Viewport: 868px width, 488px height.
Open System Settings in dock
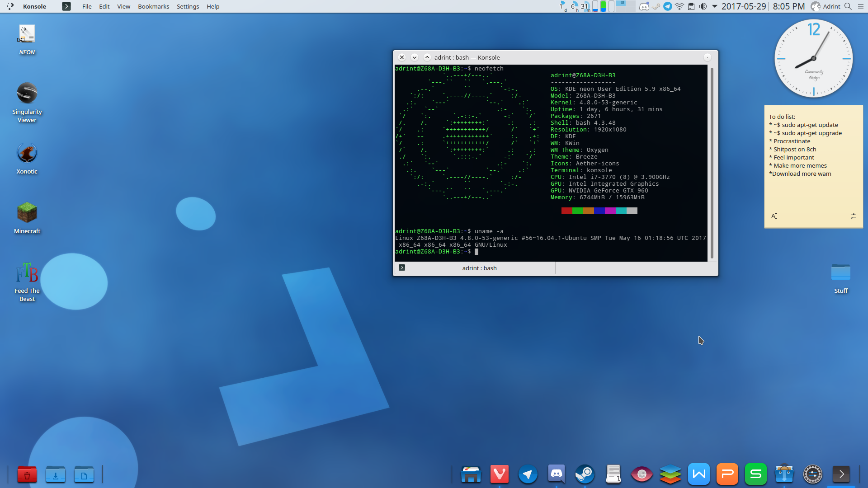812,474
